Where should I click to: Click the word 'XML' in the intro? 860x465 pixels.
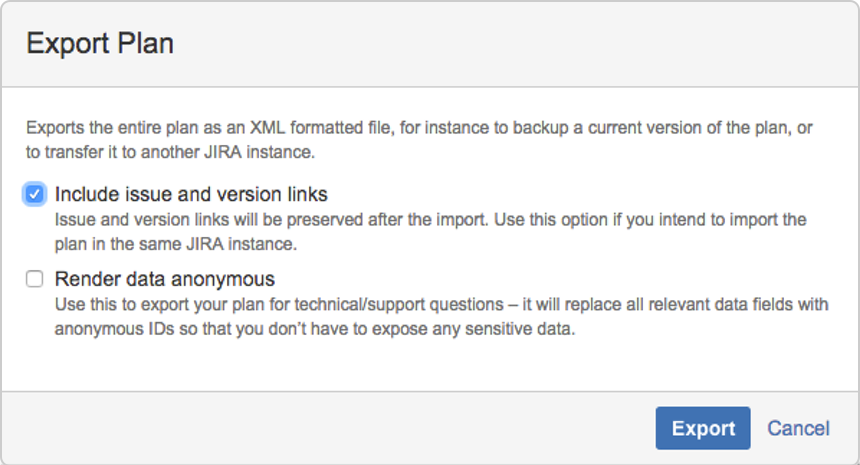click(x=268, y=128)
